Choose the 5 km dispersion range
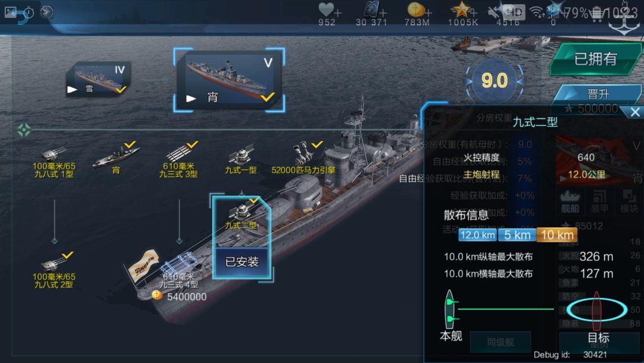Image resolution: width=644 pixels, height=363 pixels. 517,235
